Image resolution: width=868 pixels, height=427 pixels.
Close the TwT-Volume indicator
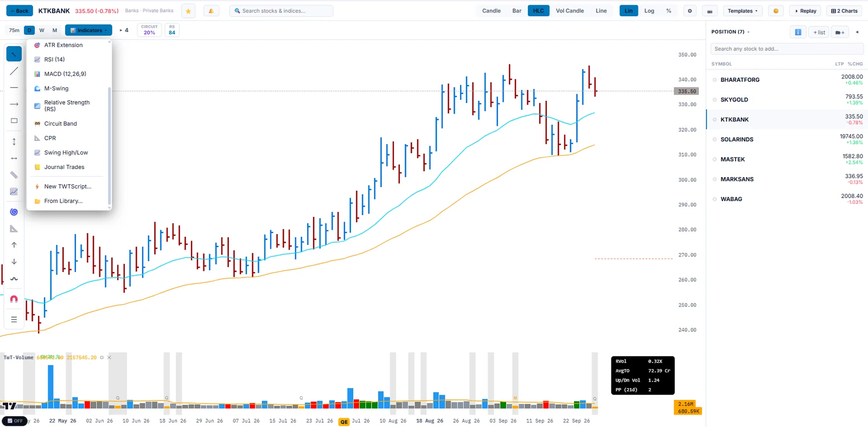pyautogui.click(x=109, y=358)
